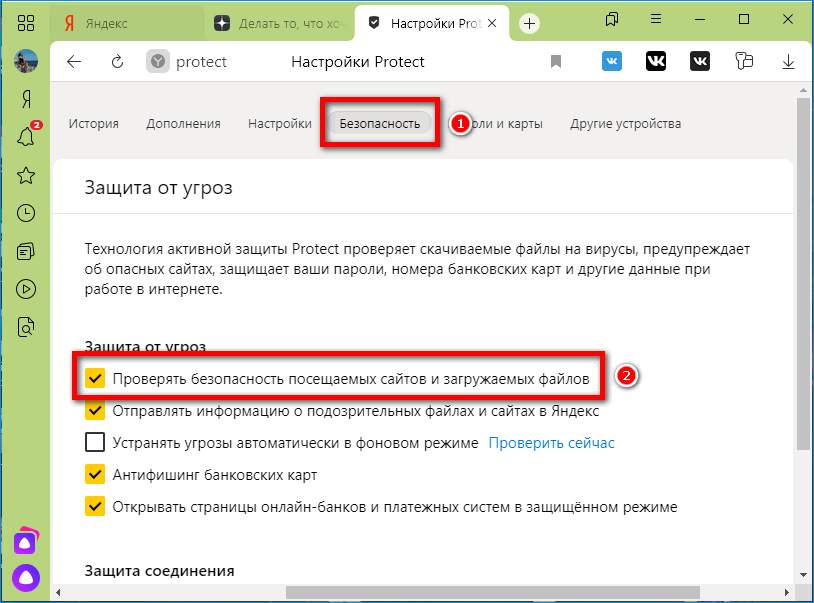Open the tab panel collections icon
The image size is (814, 603).
(x=611, y=18)
